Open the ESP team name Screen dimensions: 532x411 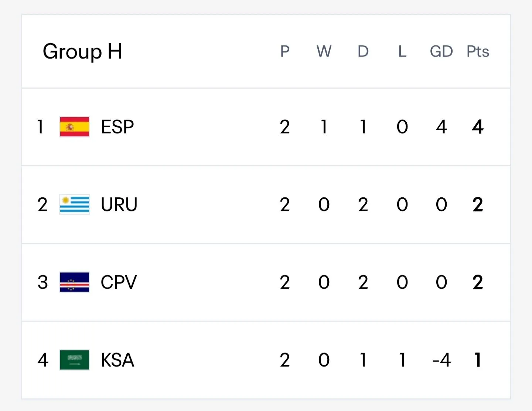pos(117,127)
